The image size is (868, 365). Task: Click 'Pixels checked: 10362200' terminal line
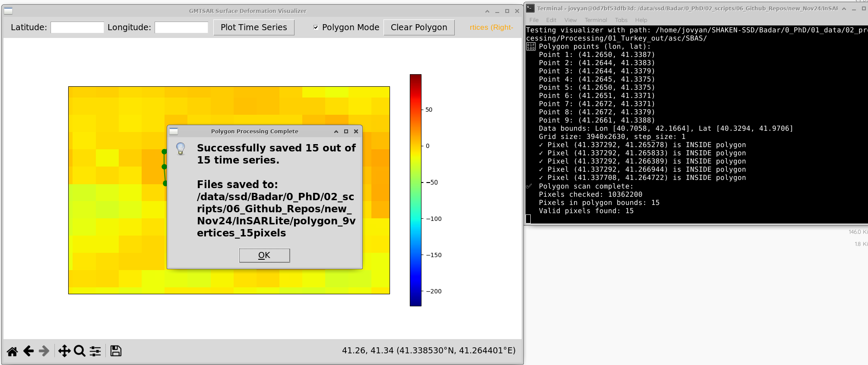point(590,195)
